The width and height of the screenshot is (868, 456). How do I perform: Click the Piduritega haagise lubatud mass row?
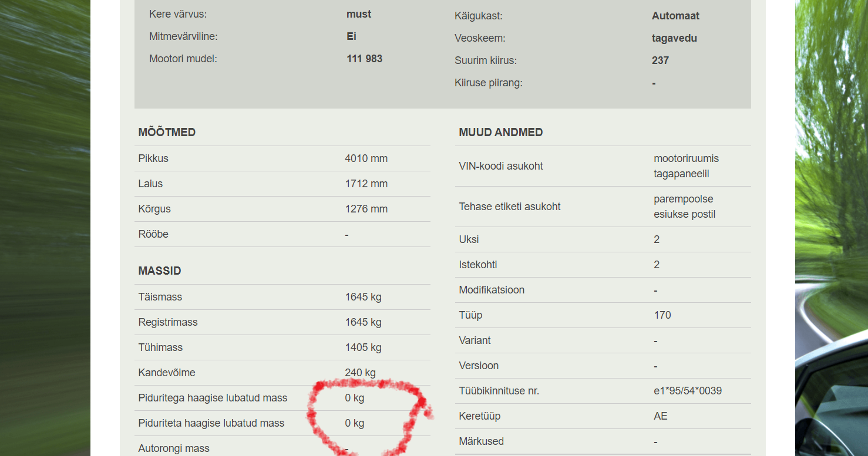point(282,398)
